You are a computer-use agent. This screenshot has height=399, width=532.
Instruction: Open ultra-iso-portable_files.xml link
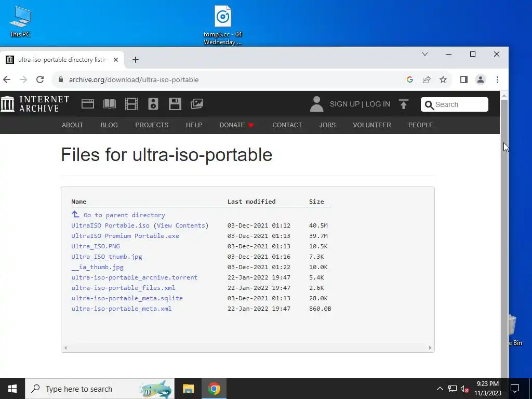pos(123,288)
